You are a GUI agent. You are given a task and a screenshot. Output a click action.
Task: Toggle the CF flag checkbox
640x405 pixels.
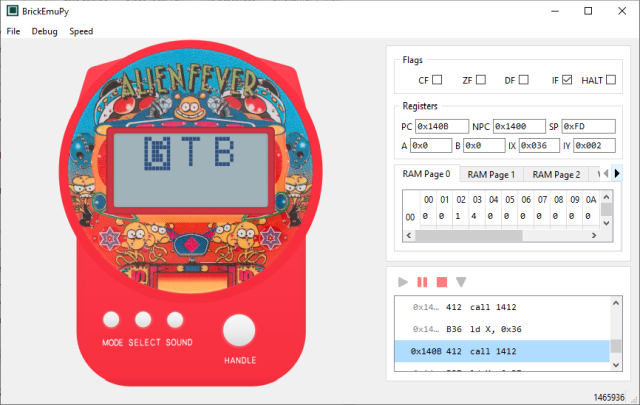click(x=437, y=80)
